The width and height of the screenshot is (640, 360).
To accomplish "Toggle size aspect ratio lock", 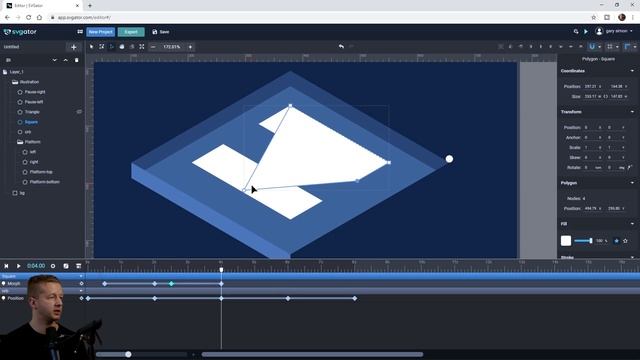I will point(606,97).
